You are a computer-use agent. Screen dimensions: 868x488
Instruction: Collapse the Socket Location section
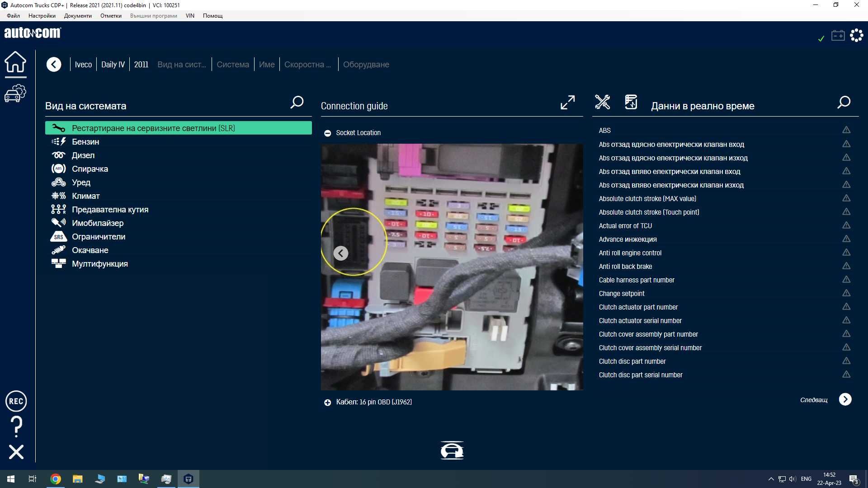point(328,133)
